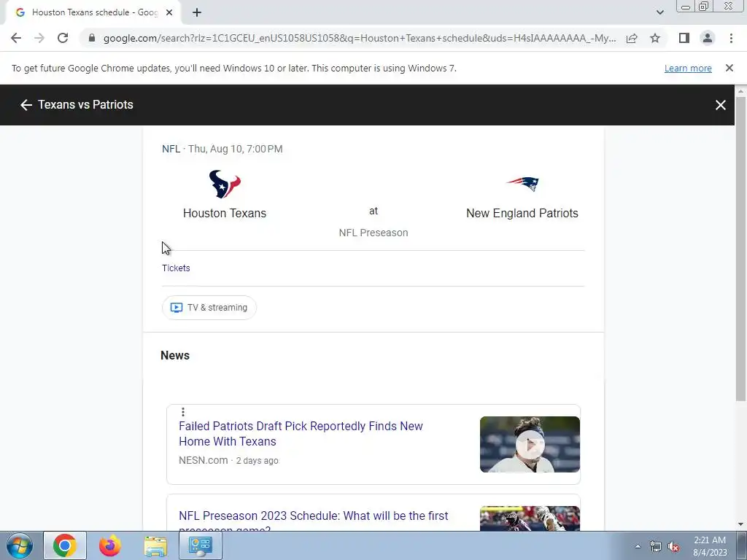The width and height of the screenshot is (747, 560).
Task: Close the Texans vs Patriots overlay
Action: [x=720, y=105]
